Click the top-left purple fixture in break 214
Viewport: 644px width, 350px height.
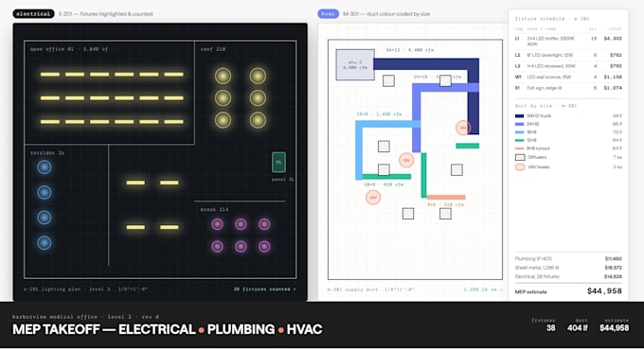click(x=217, y=224)
